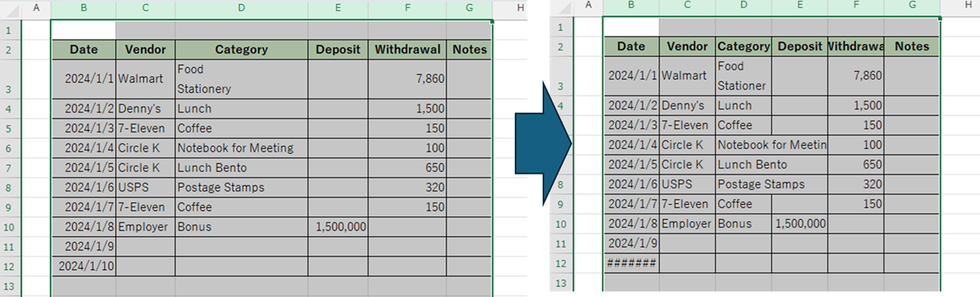980x297 pixels.
Task: Select the 1,500,000 cell in right sheet
Action: 800,224
